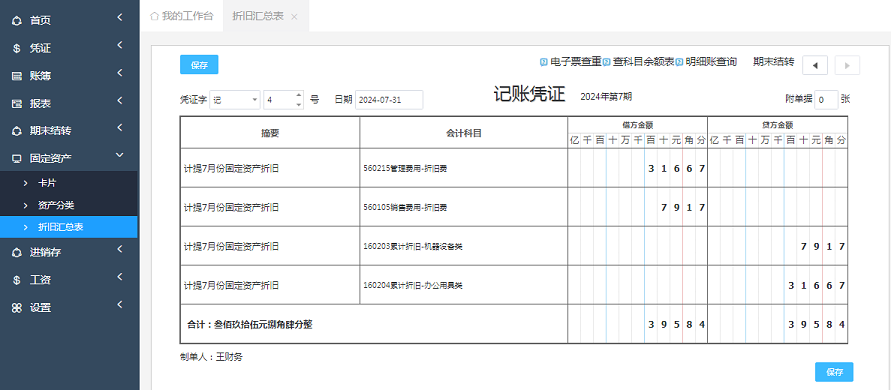Image resolution: width=891 pixels, height=390 pixels.
Task: Expand the 设置 menu chevron
Action: tap(120, 305)
